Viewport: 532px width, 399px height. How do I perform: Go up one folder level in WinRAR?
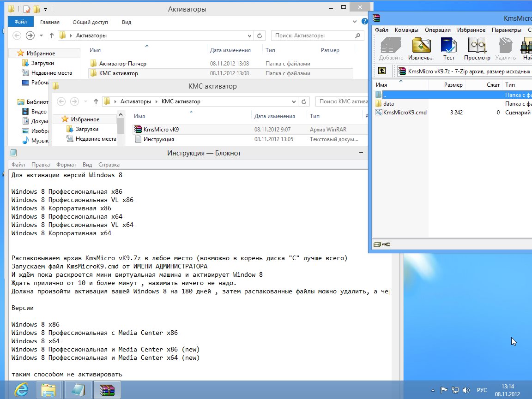coord(382,71)
